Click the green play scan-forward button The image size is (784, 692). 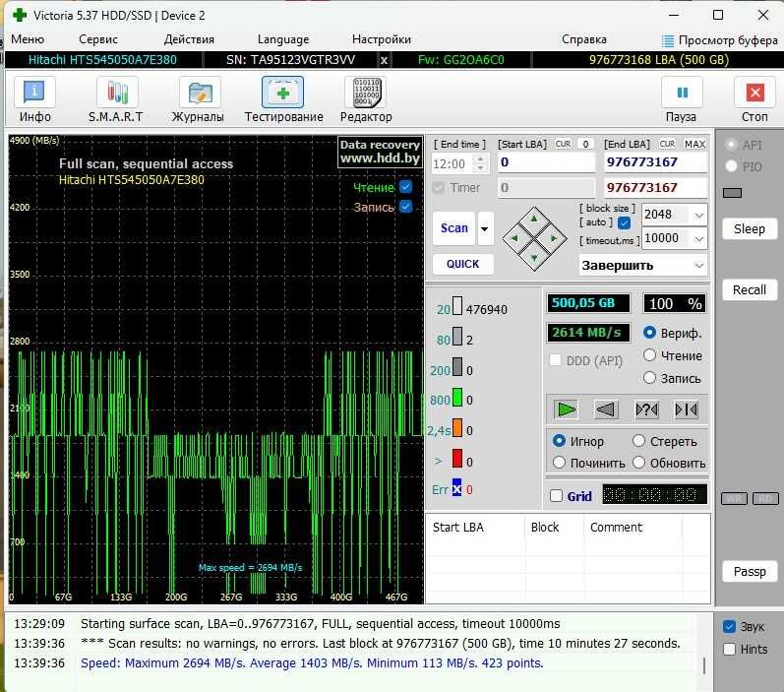click(566, 409)
